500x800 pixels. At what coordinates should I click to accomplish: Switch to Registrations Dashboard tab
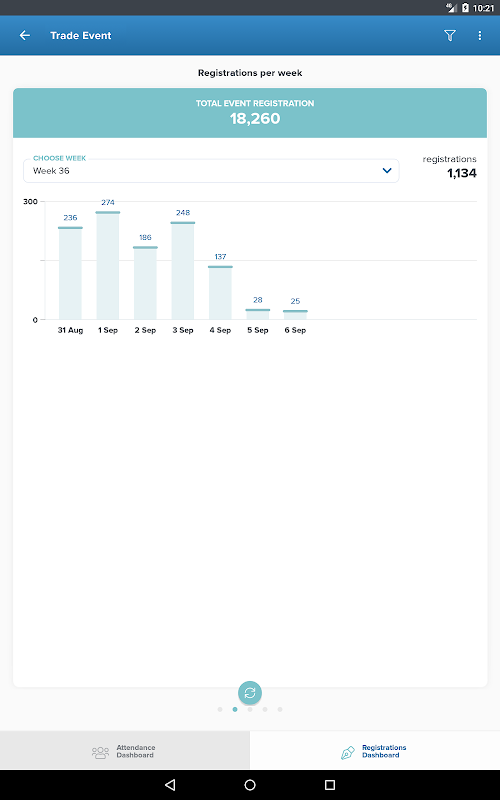375,751
